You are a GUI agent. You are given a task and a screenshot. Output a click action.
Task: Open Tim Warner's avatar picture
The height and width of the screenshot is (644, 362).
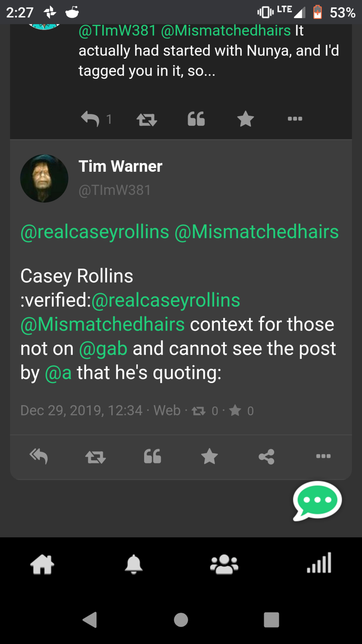(x=44, y=178)
